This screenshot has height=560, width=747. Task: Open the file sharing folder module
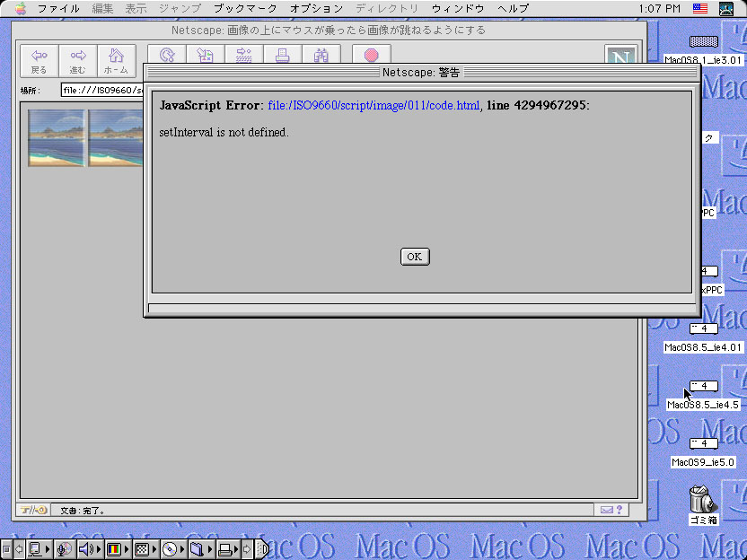click(200, 549)
